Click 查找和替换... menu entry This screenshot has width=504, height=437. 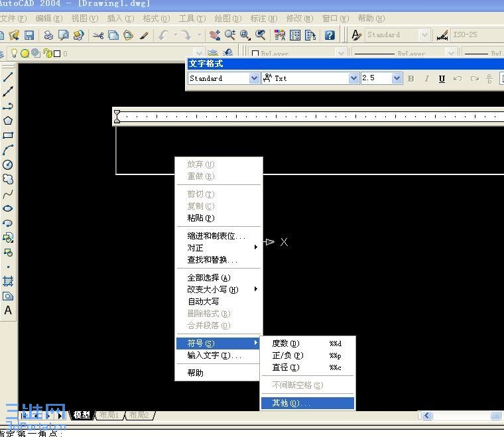(219, 260)
